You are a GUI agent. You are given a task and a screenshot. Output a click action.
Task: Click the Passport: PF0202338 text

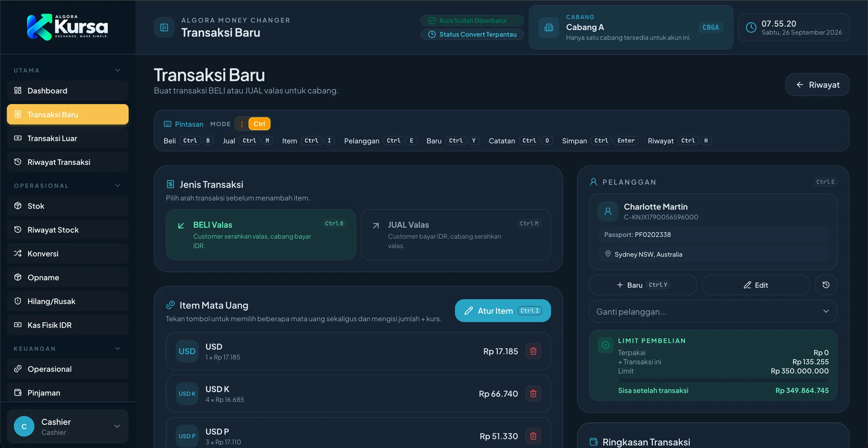point(638,235)
